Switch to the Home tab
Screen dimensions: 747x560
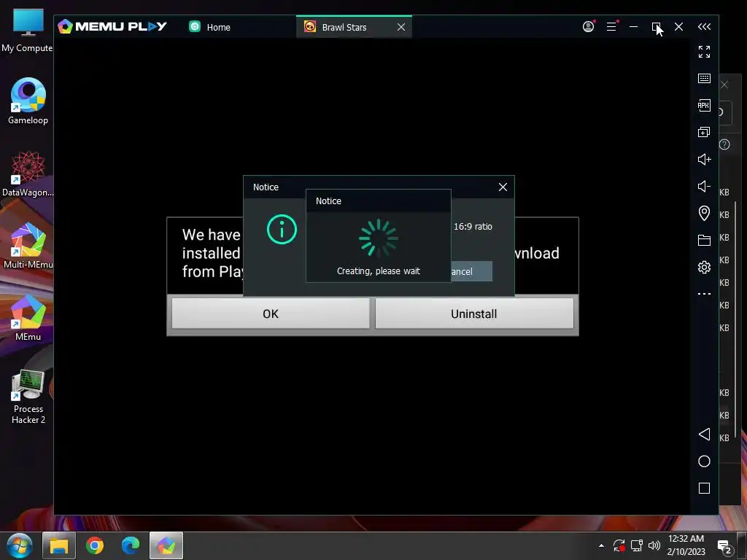210,27
